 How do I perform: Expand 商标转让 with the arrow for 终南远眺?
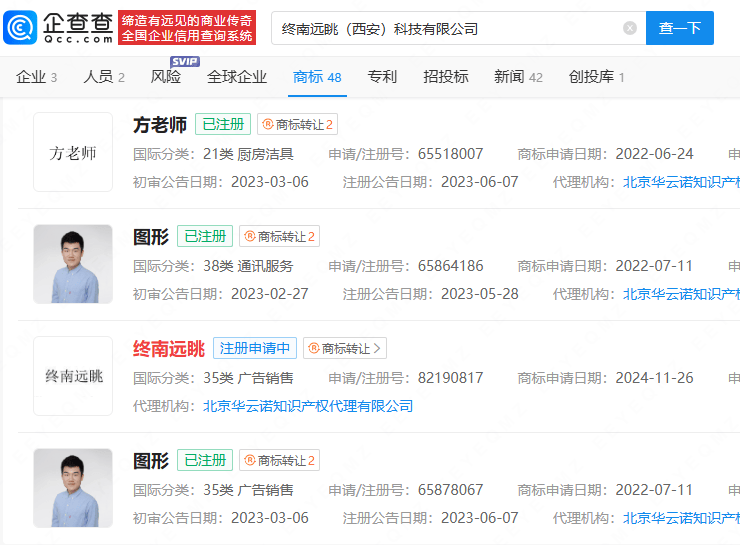pos(345,348)
